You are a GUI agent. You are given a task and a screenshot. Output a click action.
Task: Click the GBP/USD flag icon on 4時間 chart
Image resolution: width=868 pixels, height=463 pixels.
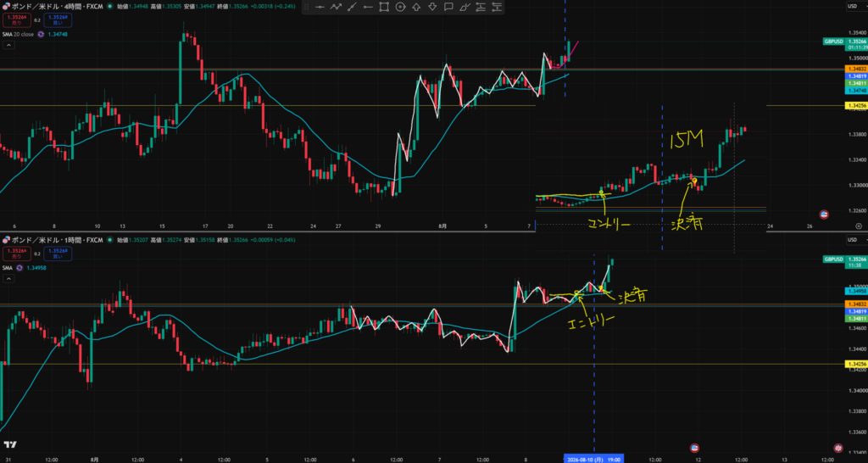[6, 7]
